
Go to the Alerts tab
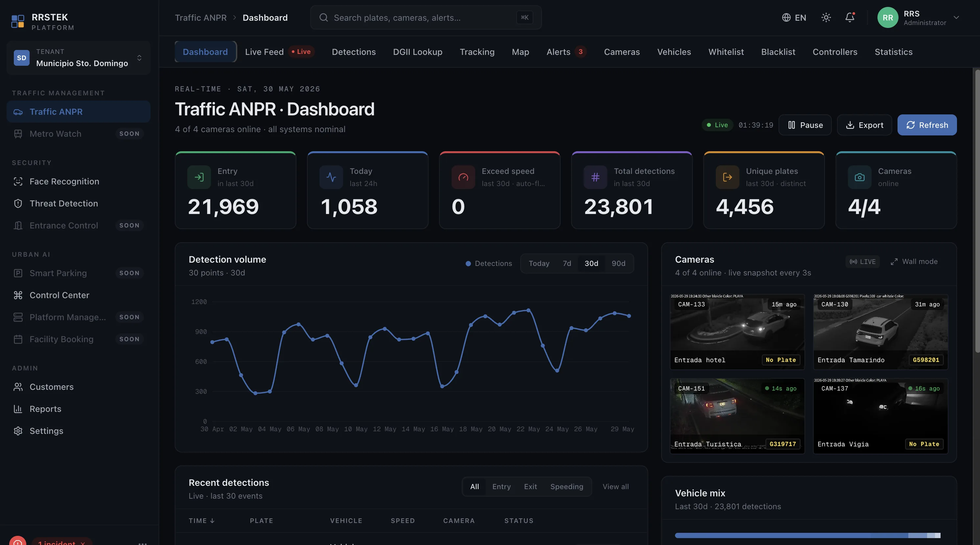566,52
